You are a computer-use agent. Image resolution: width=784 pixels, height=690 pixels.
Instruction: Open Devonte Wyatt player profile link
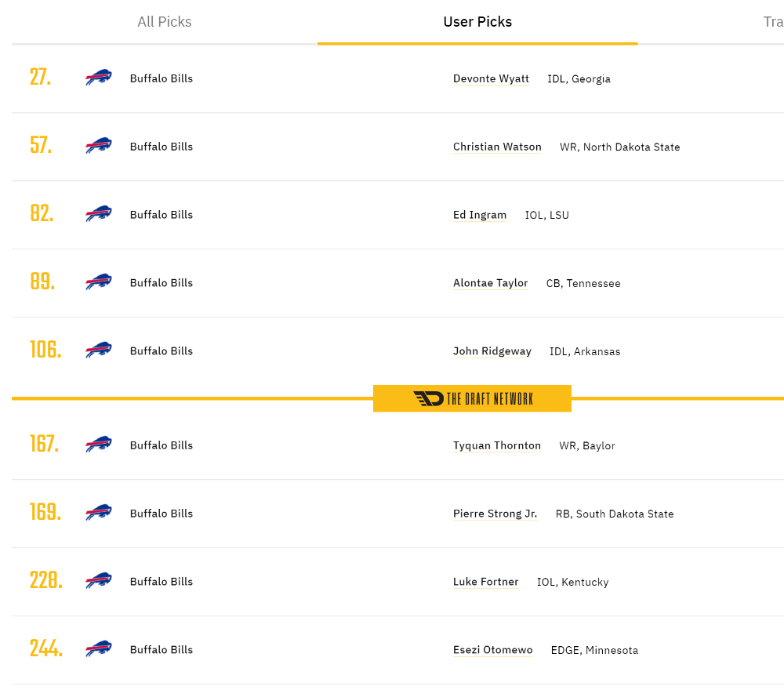pyautogui.click(x=491, y=78)
